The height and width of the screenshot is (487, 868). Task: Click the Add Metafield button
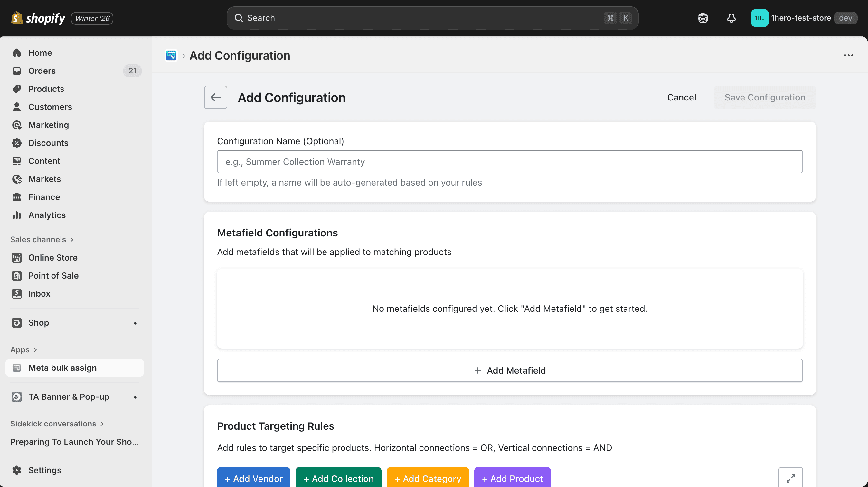coord(510,370)
